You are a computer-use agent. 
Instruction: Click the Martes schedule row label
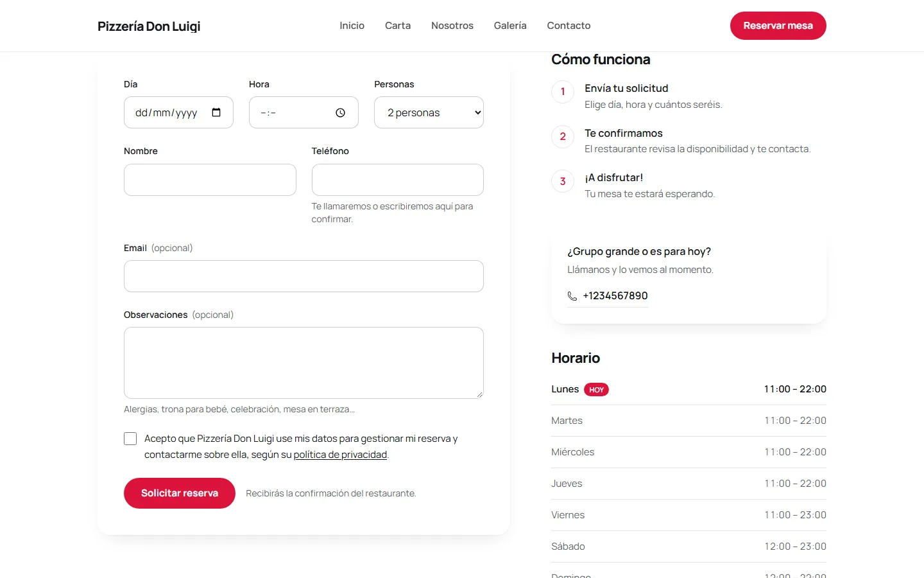coord(567,421)
